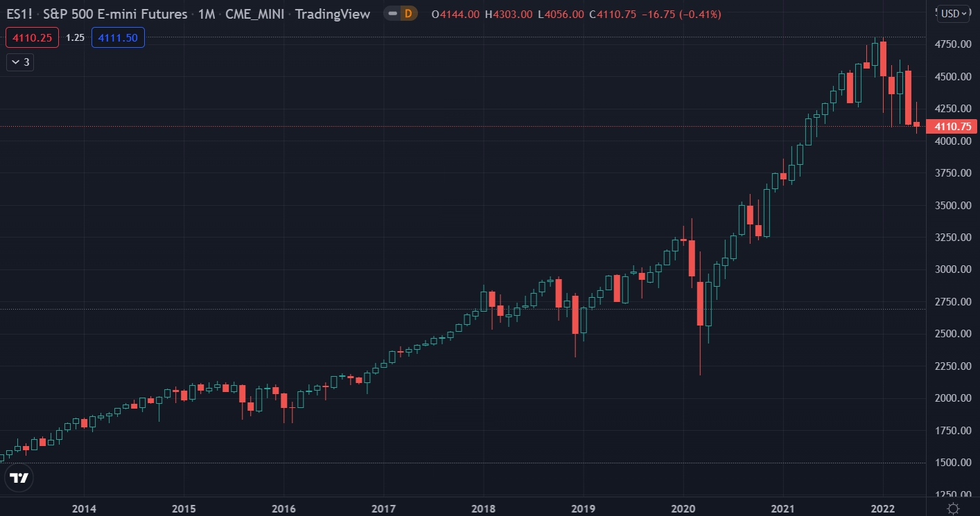The image size is (980, 516).
Task: Click the 2018 label on time axis
Action: [x=483, y=509]
